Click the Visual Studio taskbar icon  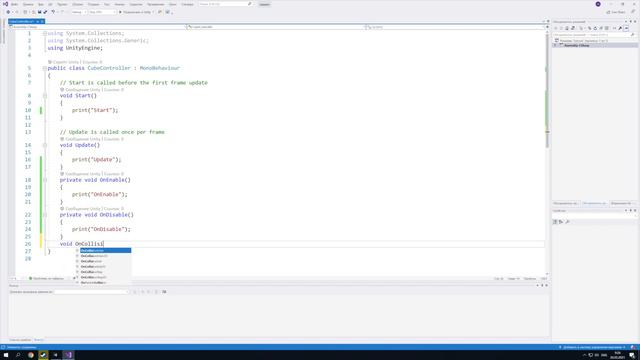pos(68,355)
